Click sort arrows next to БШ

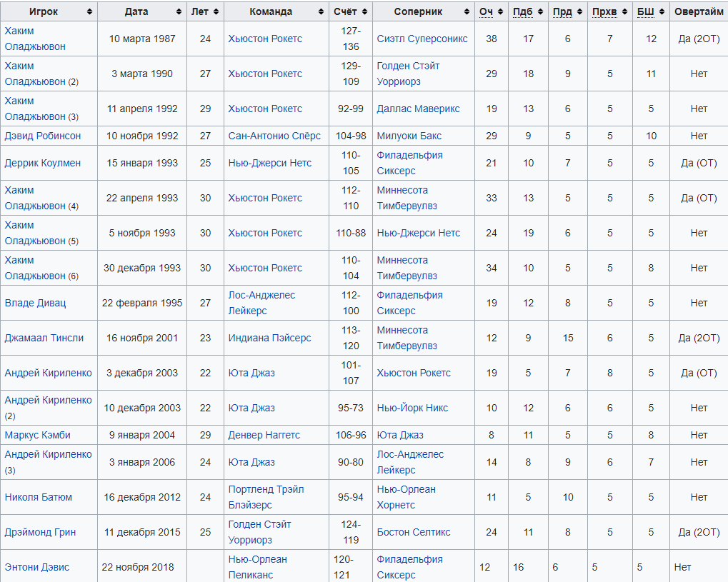pos(662,12)
